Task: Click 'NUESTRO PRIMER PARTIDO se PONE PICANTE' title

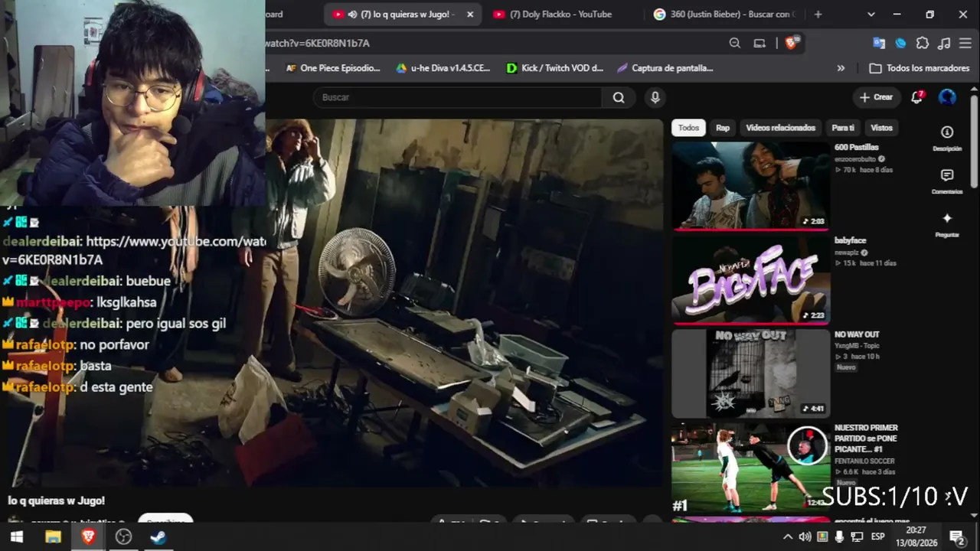Action: 866,439
